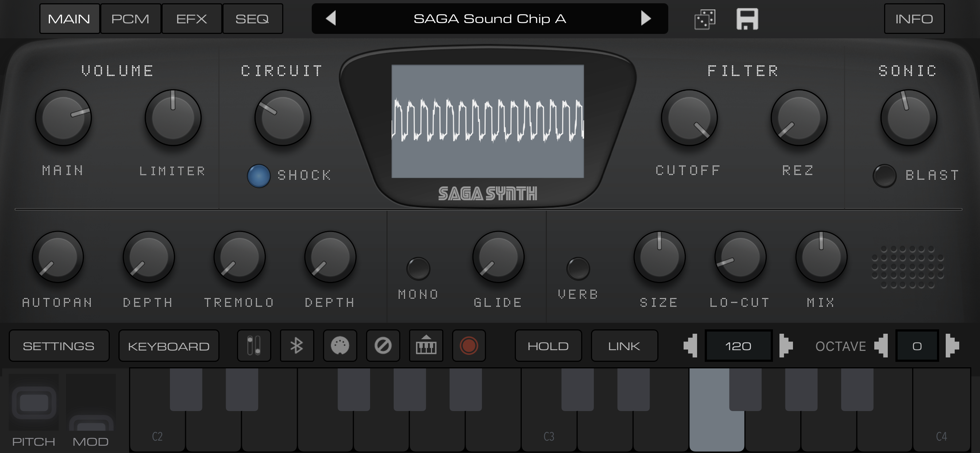Switch to the PCM tab
The width and height of the screenshot is (980, 453).
[131, 18]
